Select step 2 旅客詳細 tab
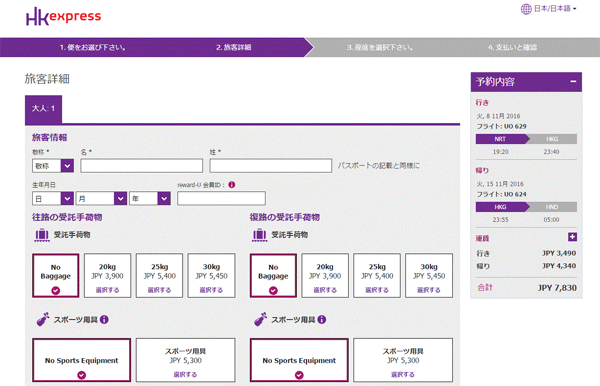600x386 pixels. pyautogui.click(x=233, y=47)
